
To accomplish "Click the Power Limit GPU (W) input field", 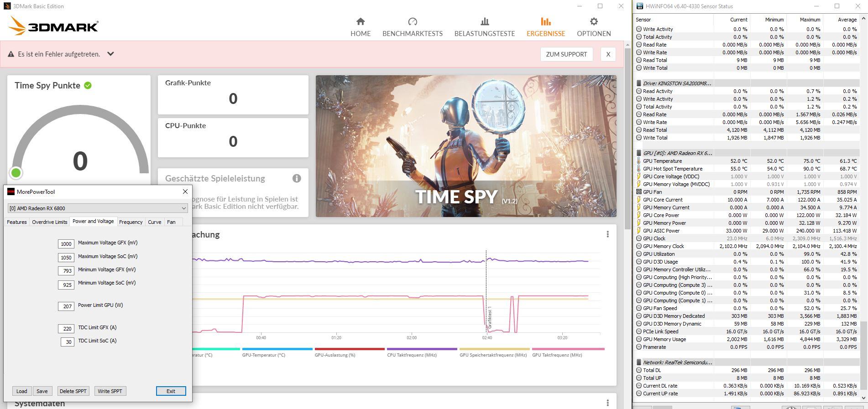I will pos(66,306).
